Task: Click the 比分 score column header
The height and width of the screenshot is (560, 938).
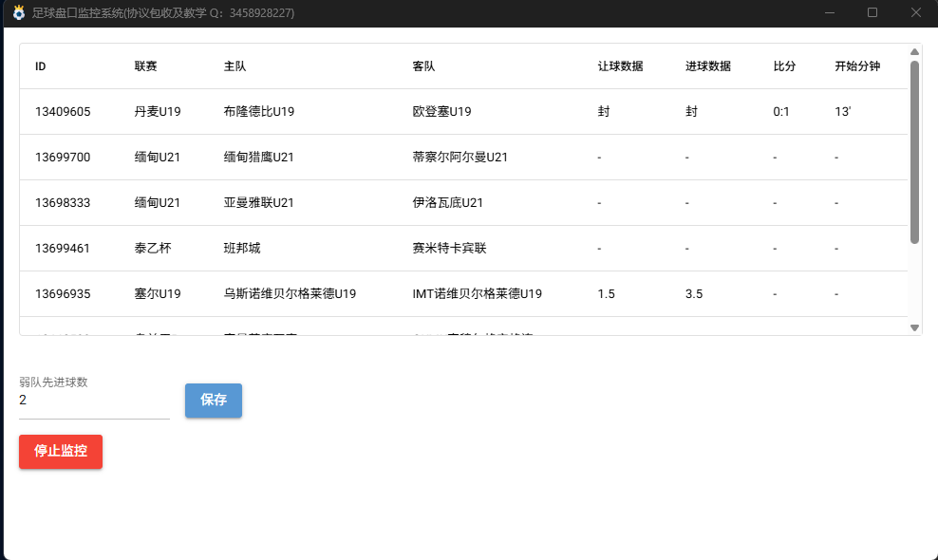Action: coord(782,66)
